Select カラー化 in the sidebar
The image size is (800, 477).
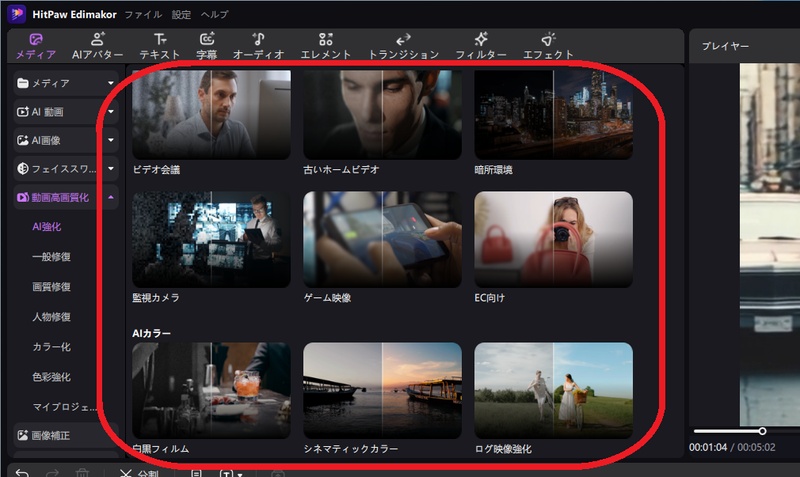tap(52, 347)
